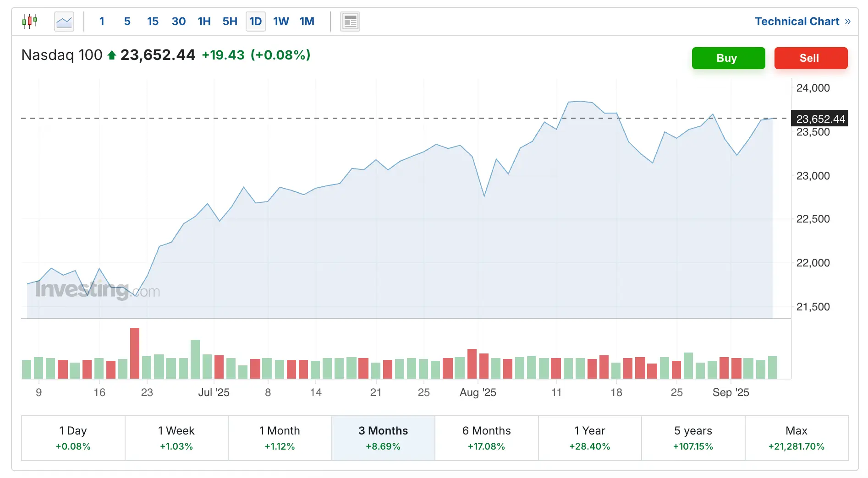Image resolution: width=868 pixels, height=478 pixels.
Task: Set the 1-minute interval
Action: (x=102, y=22)
